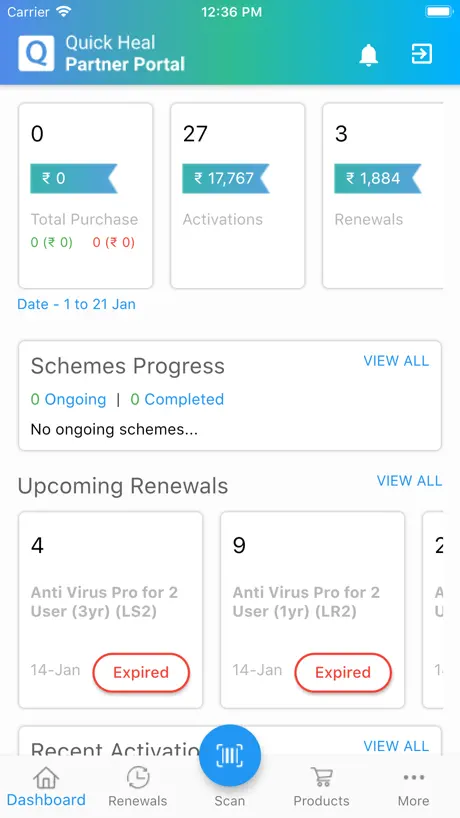The width and height of the screenshot is (460, 818).
Task: Switch to the Renewals tab label
Action: (x=138, y=801)
